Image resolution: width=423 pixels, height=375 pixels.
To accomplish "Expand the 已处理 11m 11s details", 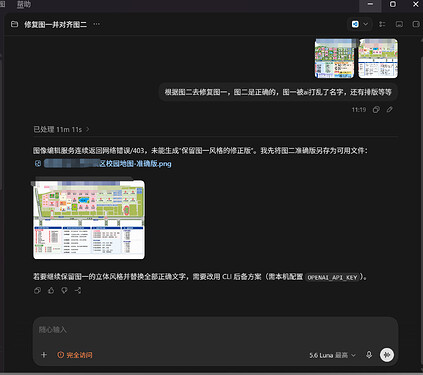I will coord(61,129).
